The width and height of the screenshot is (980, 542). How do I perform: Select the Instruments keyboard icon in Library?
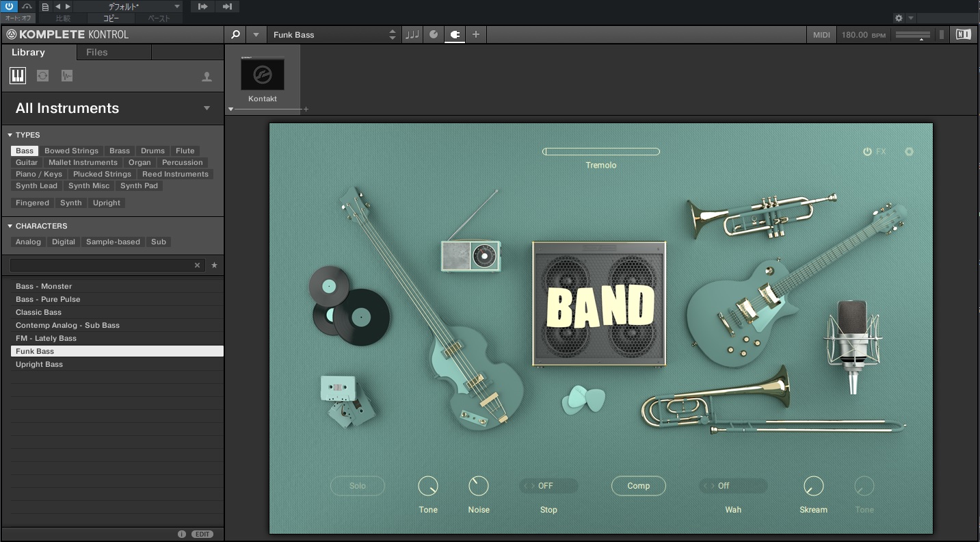(x=18, y=76)
